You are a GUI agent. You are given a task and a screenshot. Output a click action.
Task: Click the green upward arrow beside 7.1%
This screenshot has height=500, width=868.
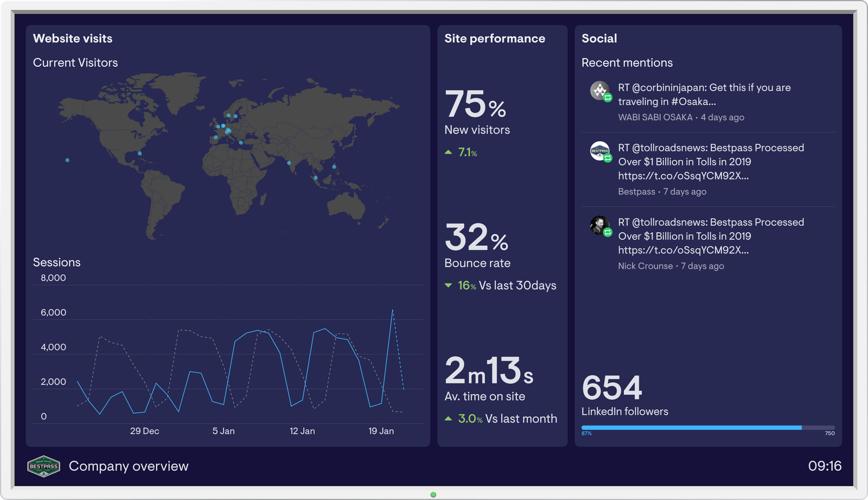(x=449, y=153)
